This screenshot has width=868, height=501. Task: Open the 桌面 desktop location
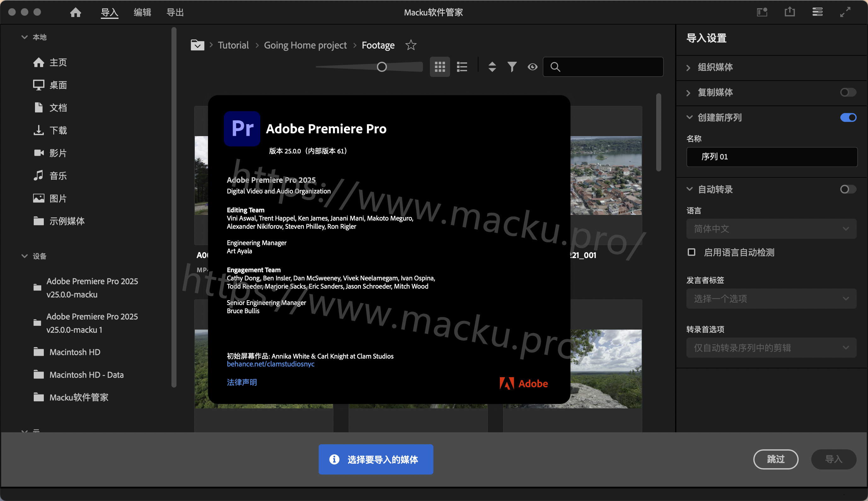[x=50, y=85]
